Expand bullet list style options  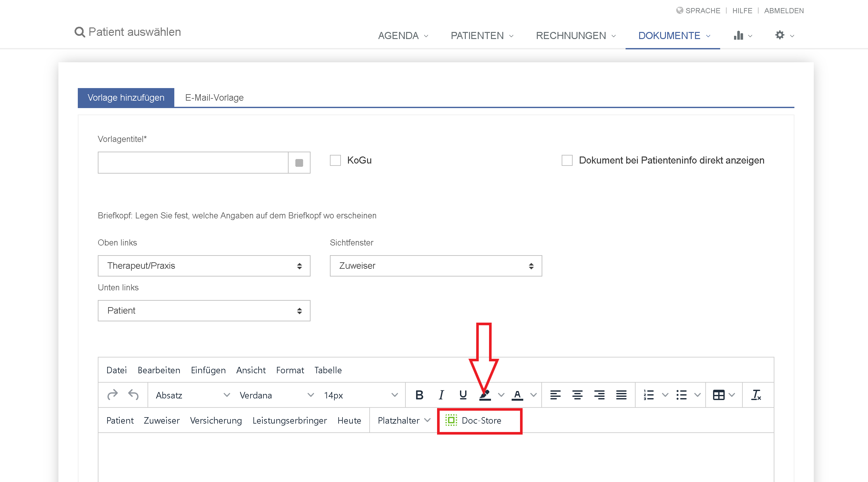[698, 395]
